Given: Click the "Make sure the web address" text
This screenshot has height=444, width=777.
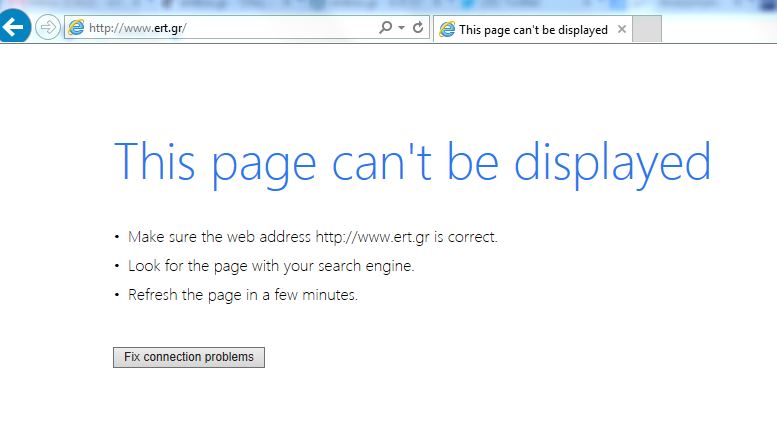Looking at the screenshot, I should pyautogui.click(x=221, y=237).
